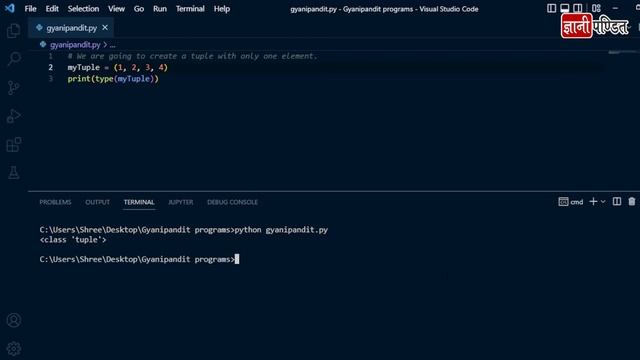Click the terminal prompt cursor line
This screenshot has width=640, height=360.
click(139, 259)
